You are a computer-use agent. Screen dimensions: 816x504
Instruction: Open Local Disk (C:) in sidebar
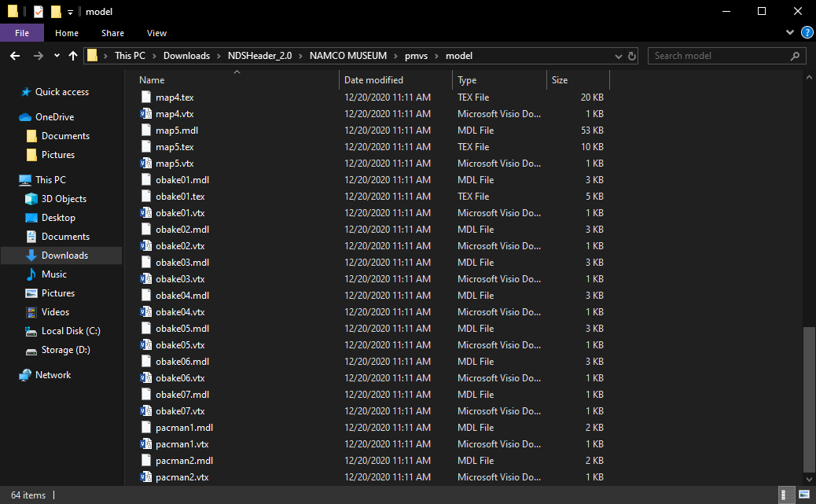pos(71,331)
